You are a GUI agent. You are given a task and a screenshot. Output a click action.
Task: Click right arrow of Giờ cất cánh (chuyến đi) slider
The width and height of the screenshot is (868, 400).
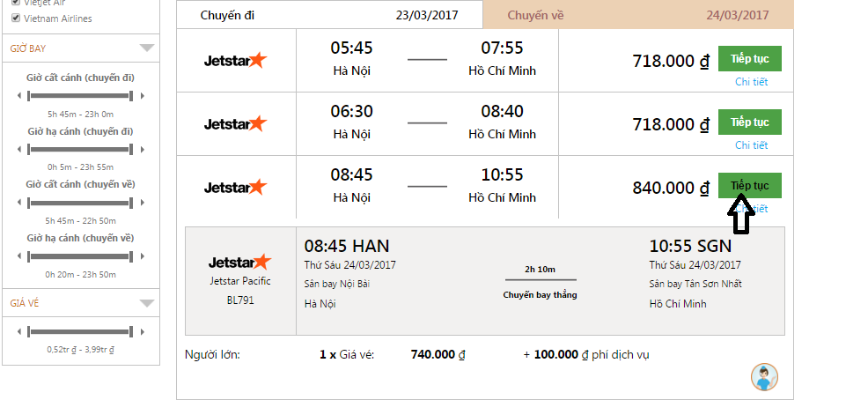143,96
